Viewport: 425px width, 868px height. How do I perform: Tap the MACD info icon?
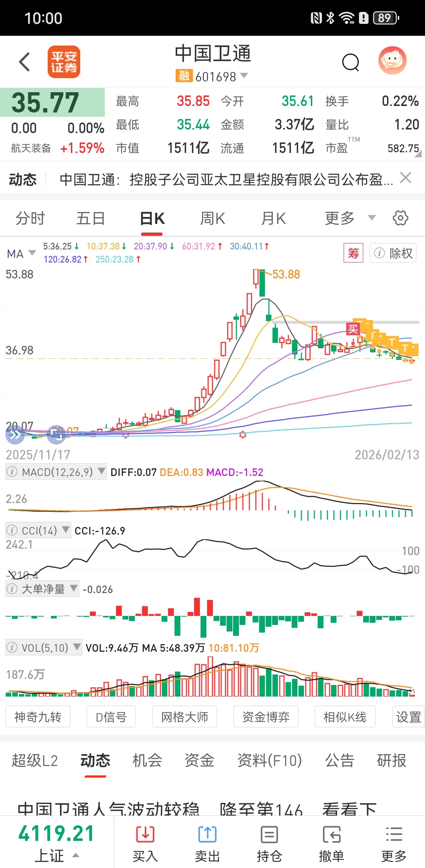click(12, 472)
